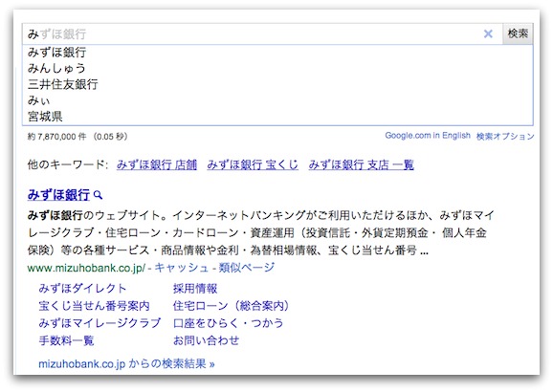Click keyword みずほ銀行 支店 一覧
Viewport: 553px width, 392px height.
coord(361,164)
